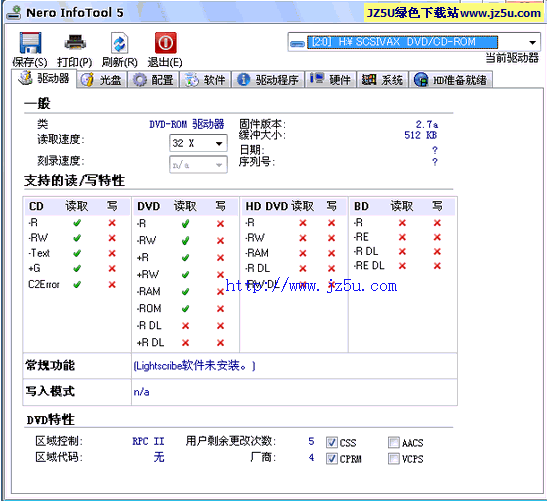This screenshot has height=501, width=547.
Task: Toggle the VCPS checkbox
Action: (394, 458)
